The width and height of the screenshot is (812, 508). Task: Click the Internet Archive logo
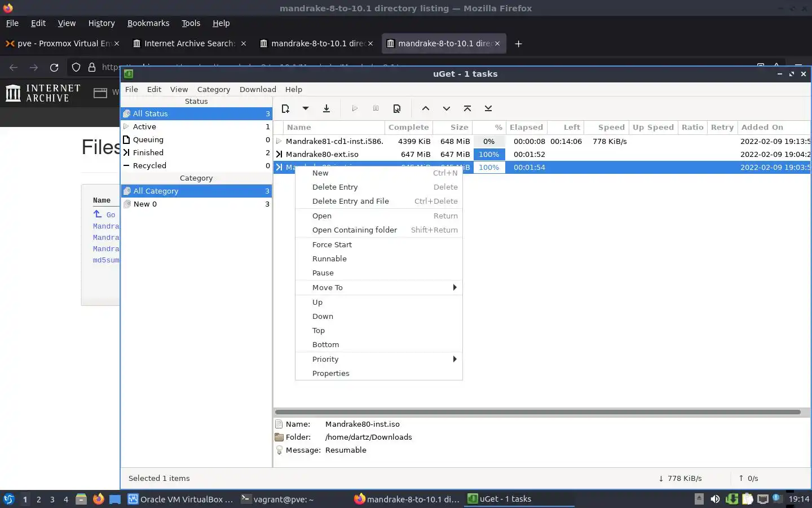pos(43,93)
